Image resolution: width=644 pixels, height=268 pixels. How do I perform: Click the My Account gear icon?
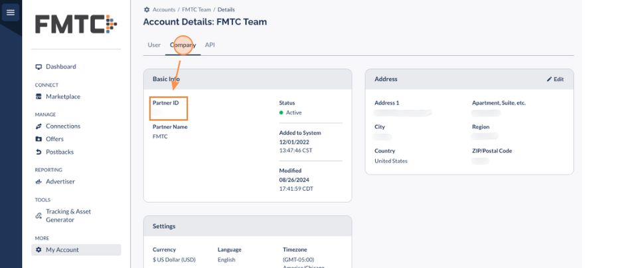coord(39,250)
